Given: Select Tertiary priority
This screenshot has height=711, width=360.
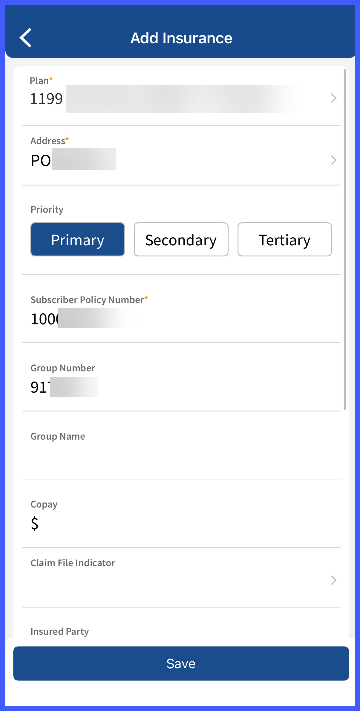Looking at the screenshot, I should pos(285,239).
